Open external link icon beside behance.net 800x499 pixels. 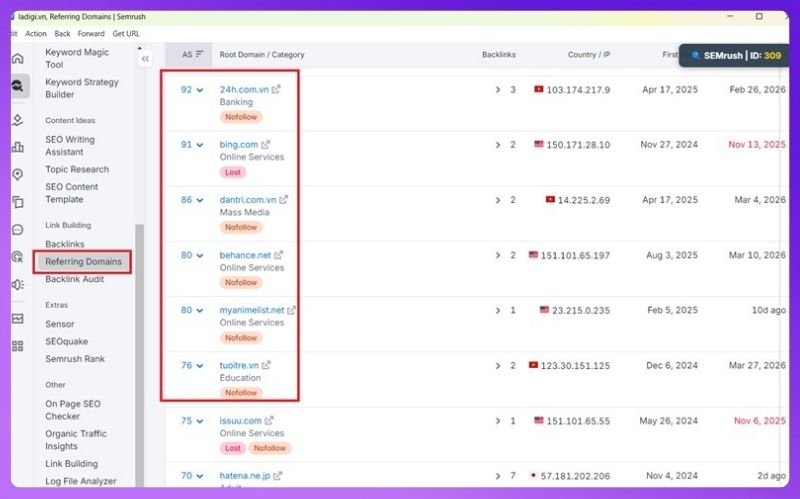pos(278,255)
